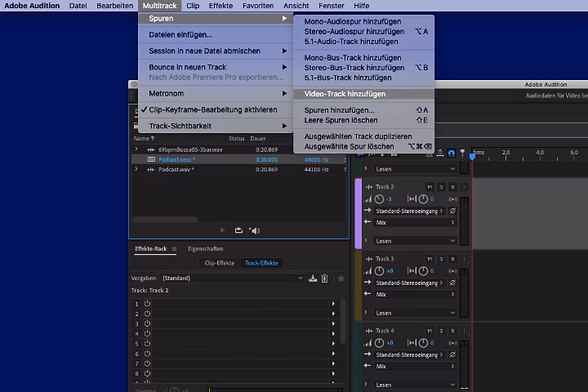The image size is (588, 392).
Task: Click Ausgewählten Track duplizieren entry
Action: click(x=363, y=136)
